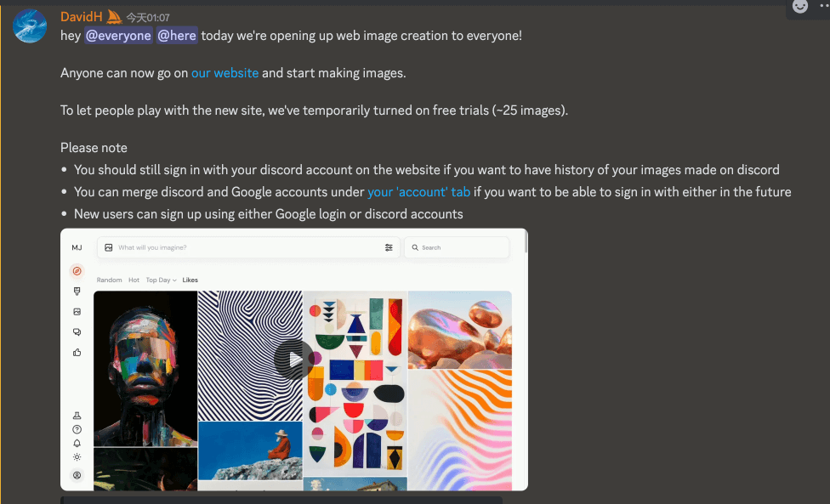Click the question mark help icon
830x504 pixels.
(x=77, y=429)
